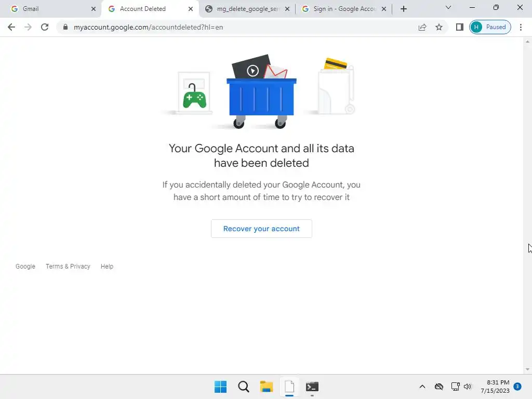Close the Account Deleted tab

[x=191, y=9]
